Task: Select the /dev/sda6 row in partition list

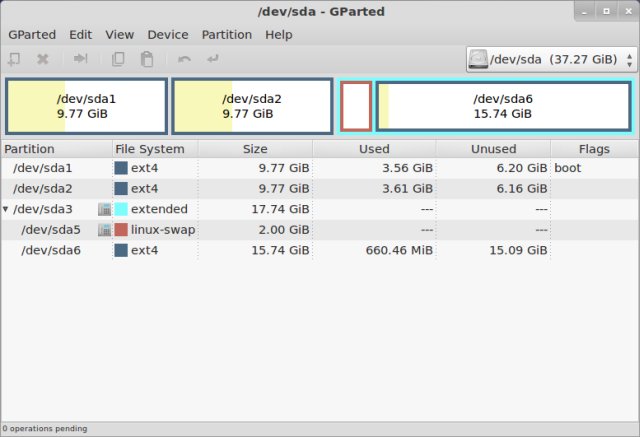Action: (x=320, y=250)
